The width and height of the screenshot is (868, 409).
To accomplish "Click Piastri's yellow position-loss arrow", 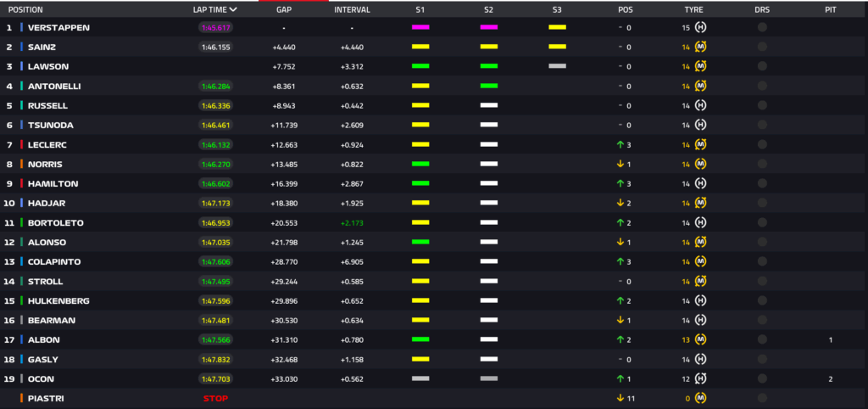I will pyautogui.click(x=620, y=398).
